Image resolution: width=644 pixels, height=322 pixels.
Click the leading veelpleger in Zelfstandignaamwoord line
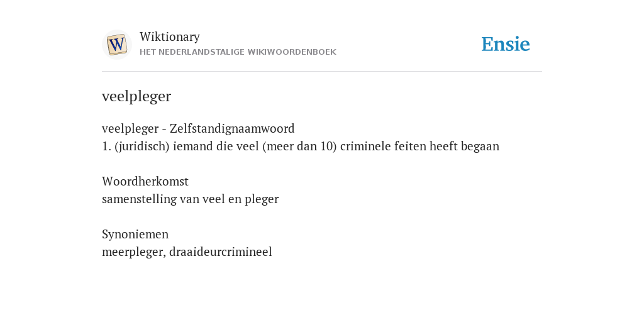[130, 129]
